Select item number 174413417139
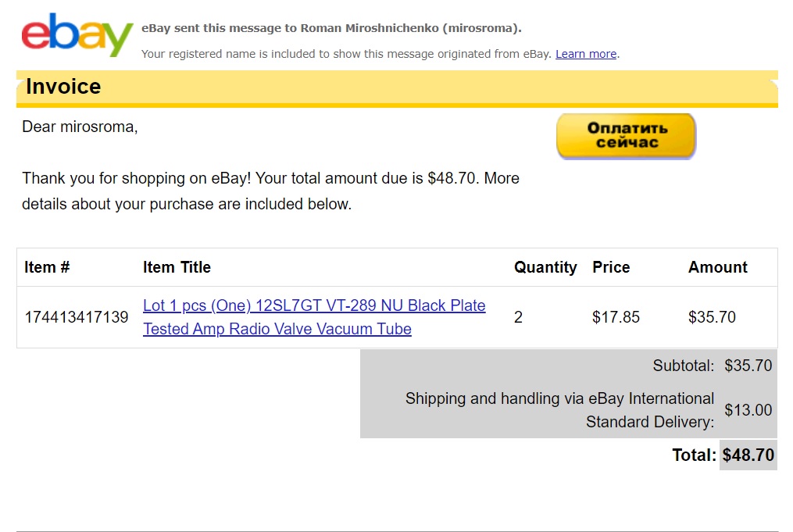The image size is (793, 532). (x=77, y=317)
